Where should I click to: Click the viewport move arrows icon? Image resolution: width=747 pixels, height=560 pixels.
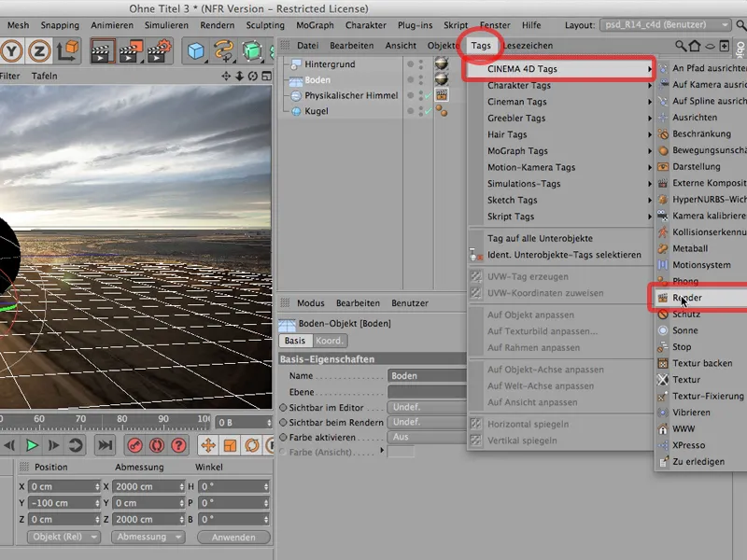pyautogui.click(x=226, y=77)
